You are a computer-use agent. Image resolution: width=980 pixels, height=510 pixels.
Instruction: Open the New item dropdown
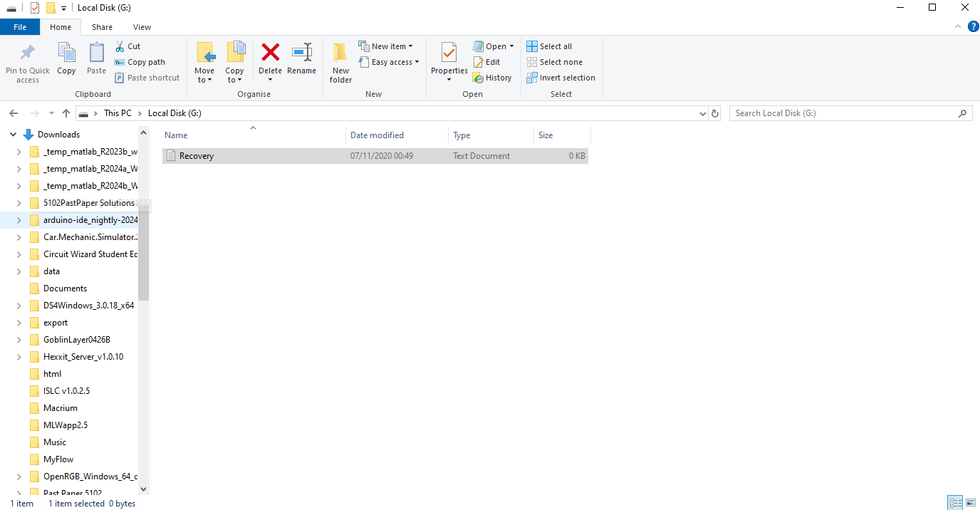coord(387,46)
